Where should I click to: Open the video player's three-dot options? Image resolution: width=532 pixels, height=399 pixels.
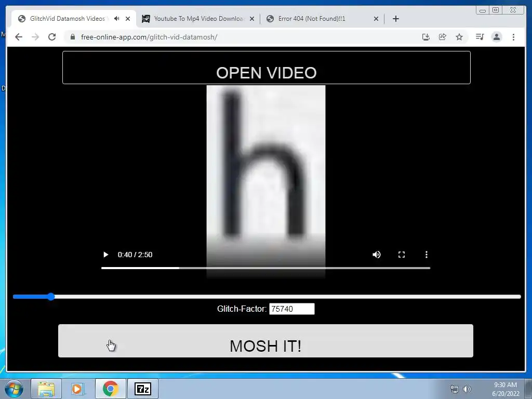427,255
